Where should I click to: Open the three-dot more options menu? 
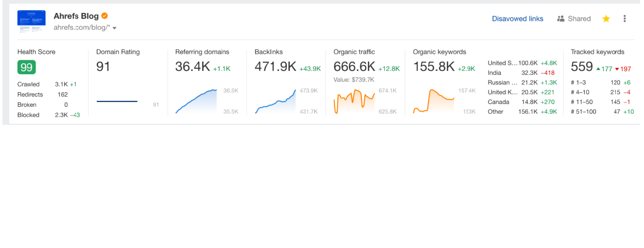(x=625, y=19)
